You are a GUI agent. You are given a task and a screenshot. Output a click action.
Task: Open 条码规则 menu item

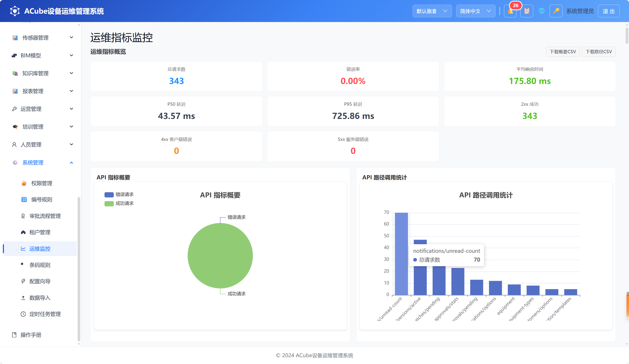click(40, 265)
